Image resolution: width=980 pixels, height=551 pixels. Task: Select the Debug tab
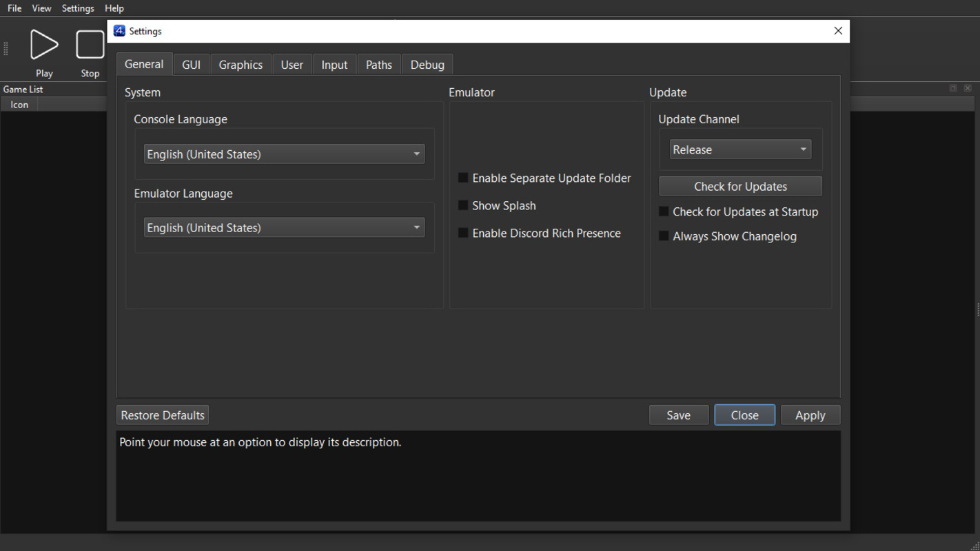tap(427, 65)
